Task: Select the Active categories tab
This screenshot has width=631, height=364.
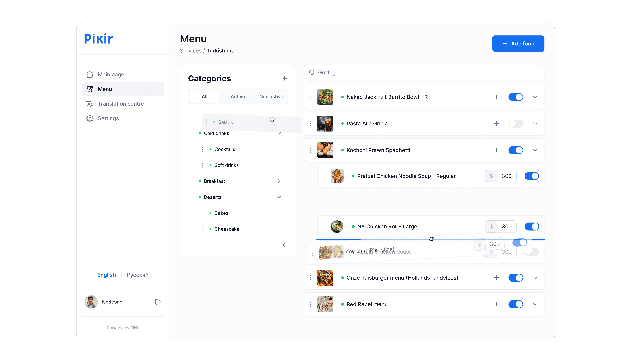Action: click(237, 96)
